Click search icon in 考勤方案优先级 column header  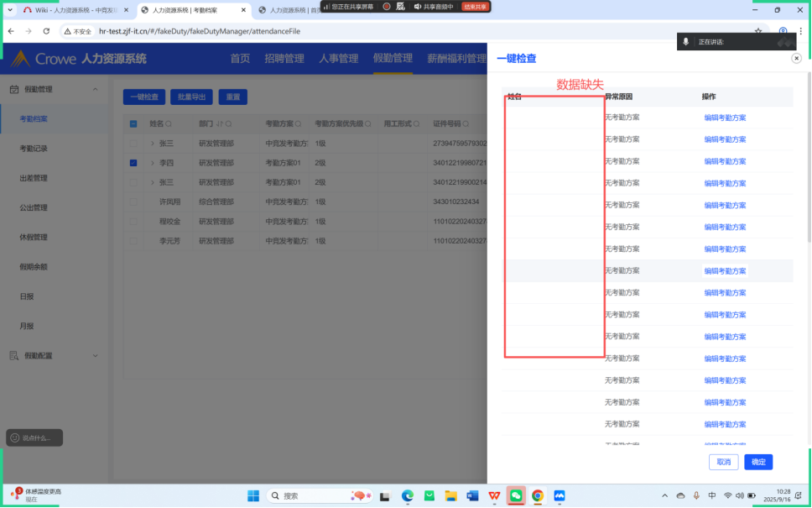click(x=368, y=124)
